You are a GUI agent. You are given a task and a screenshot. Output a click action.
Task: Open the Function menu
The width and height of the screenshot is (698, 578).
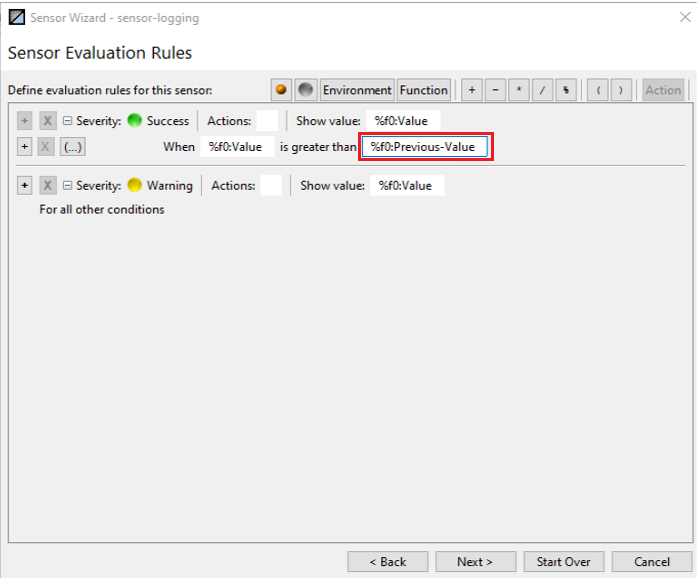(x=424, y=90)
